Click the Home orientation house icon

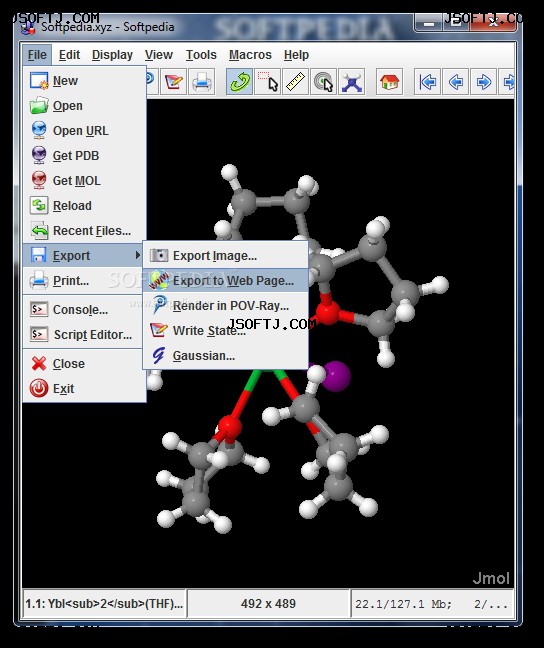click(x=389, y=81)
